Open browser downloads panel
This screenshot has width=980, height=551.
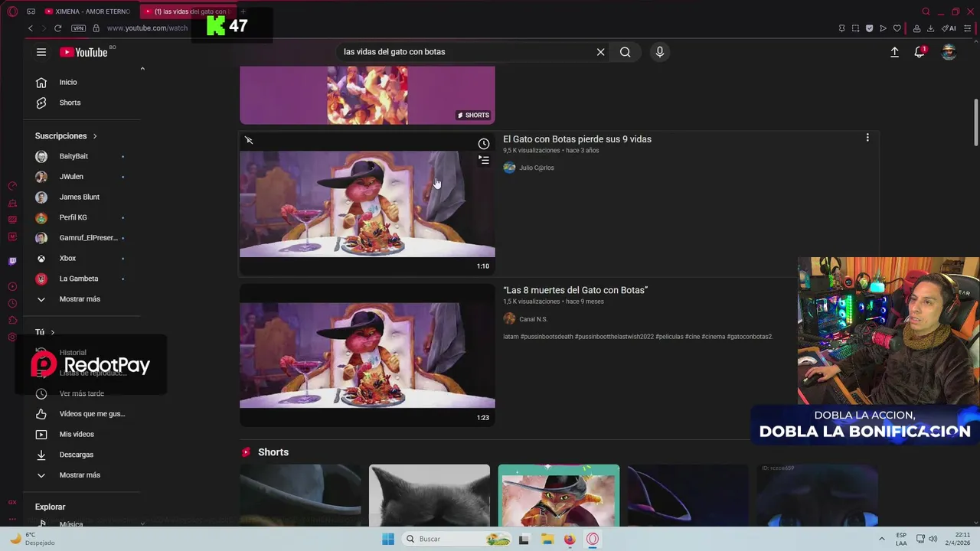click(930, 28)
